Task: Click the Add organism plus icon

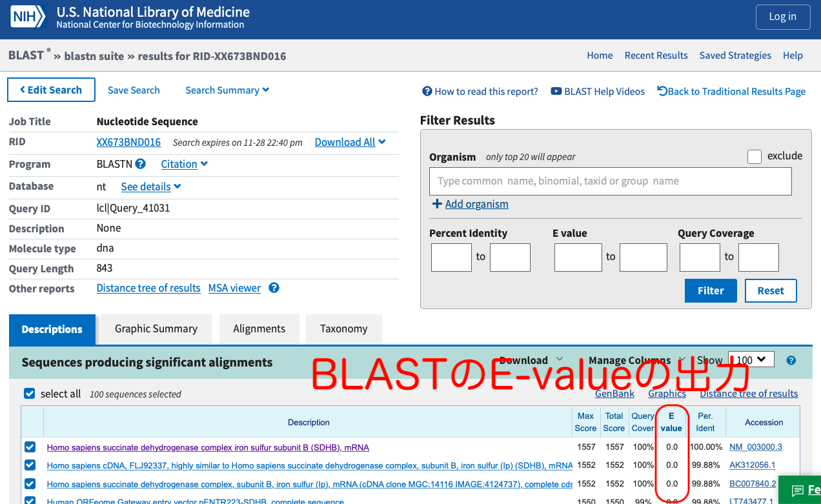Action: (438, 204)
